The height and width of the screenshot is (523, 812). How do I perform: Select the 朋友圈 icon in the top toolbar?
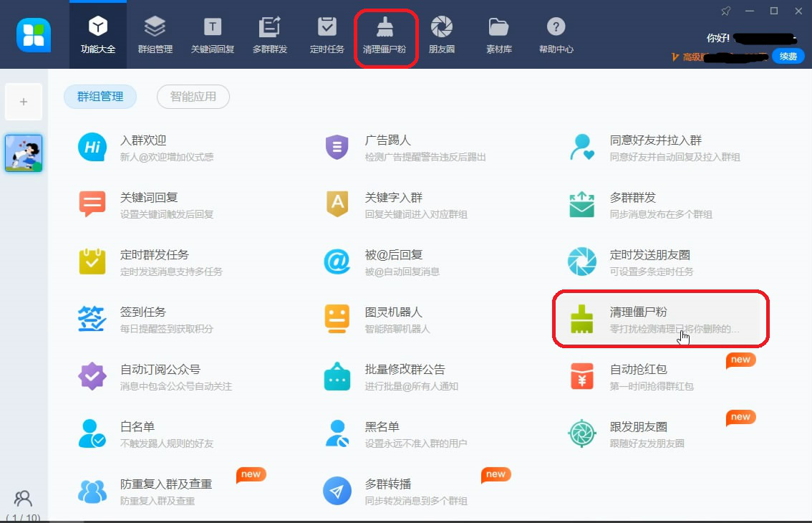point(442,34)
